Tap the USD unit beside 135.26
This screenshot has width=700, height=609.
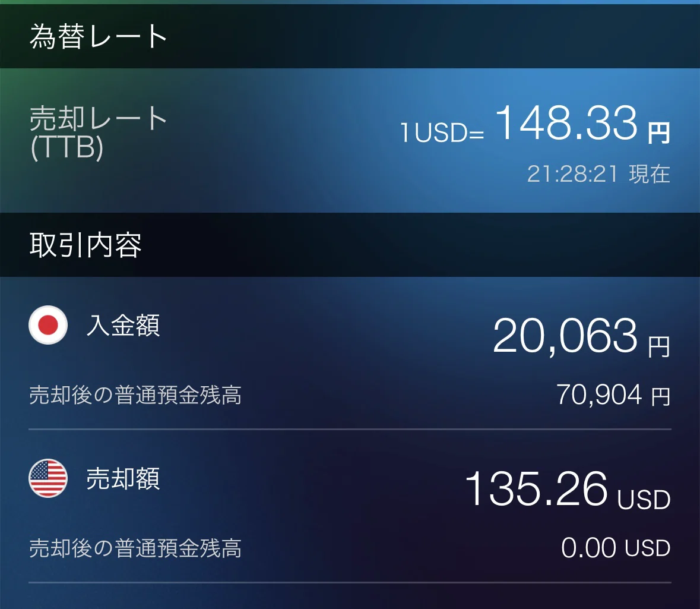(644, 499)
